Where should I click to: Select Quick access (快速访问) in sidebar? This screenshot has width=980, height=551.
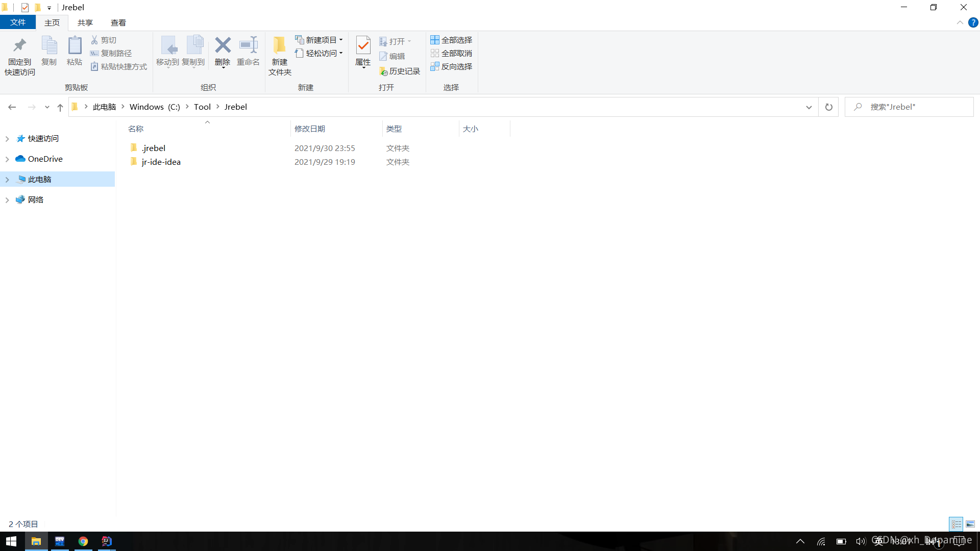click(x=43, y=139)
